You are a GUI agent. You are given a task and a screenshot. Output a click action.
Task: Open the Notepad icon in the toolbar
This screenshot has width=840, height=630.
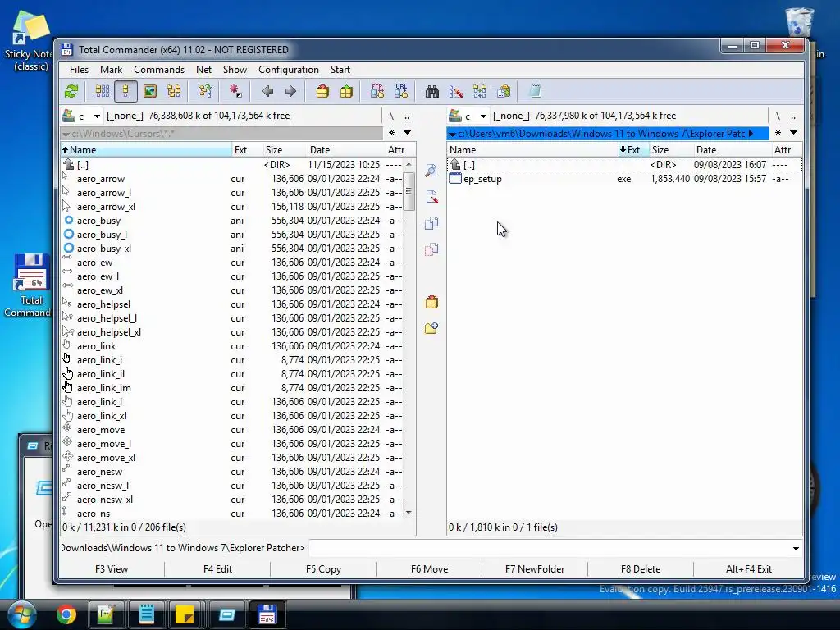tap(535, 91)
